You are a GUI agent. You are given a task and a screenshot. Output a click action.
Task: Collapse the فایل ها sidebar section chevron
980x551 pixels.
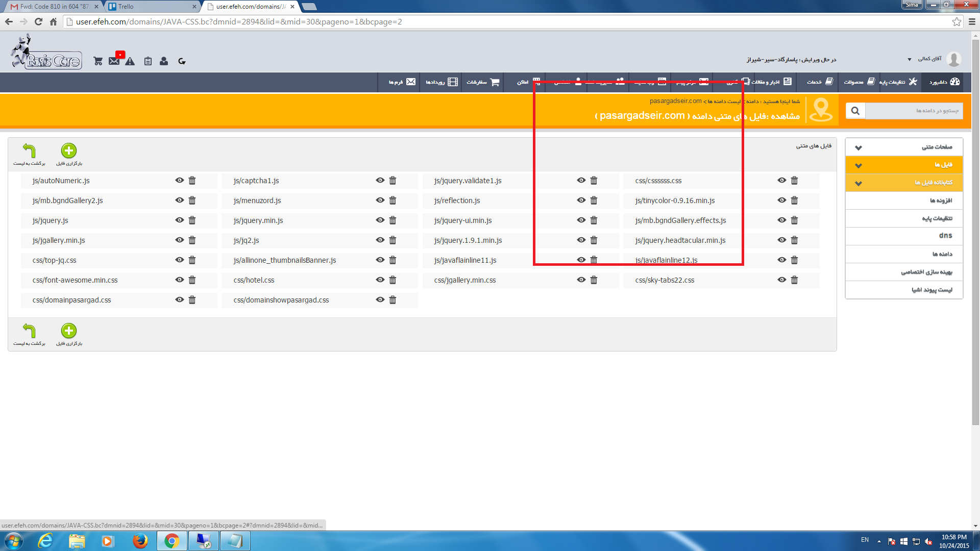tap(859, 165)
